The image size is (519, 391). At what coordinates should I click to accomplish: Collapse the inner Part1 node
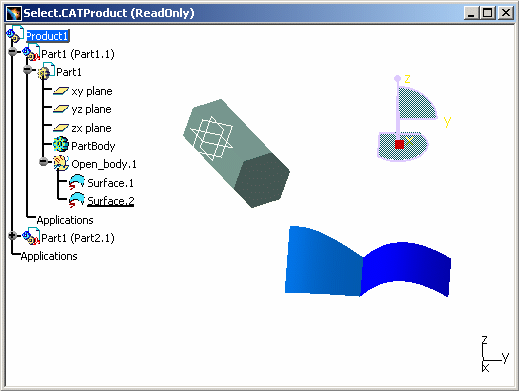pyautogui.click(x=27, y=70)
